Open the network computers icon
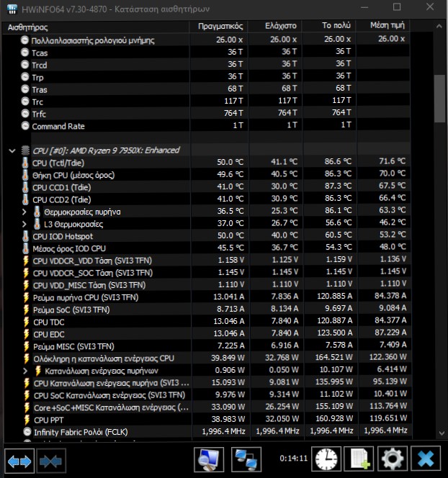This screenshot has height=478, width=448. point(246,460)
